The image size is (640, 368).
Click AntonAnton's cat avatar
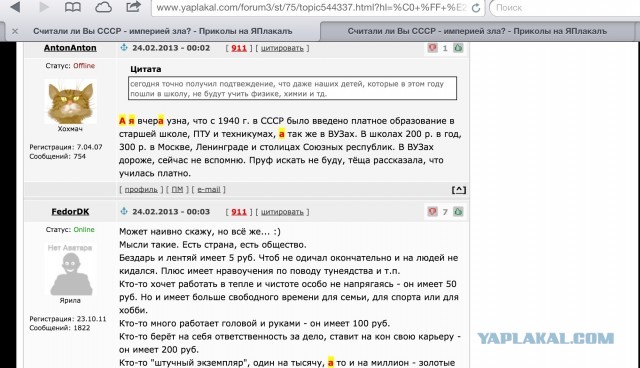70,101
